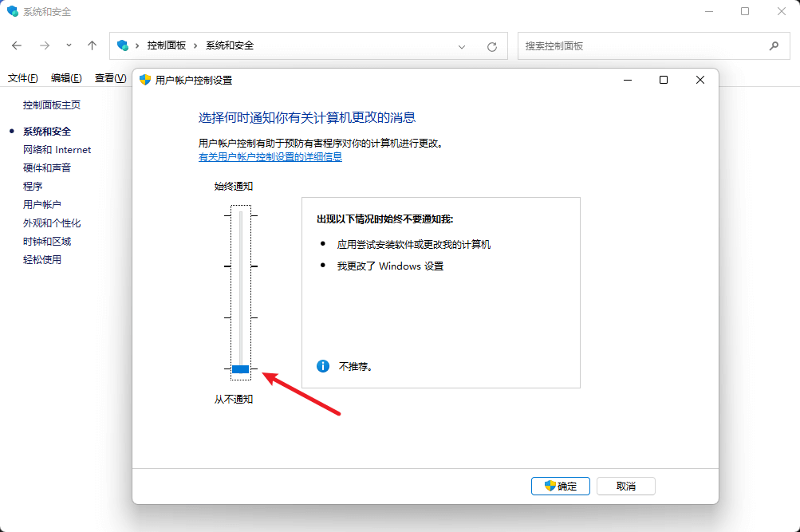Expand the chevron before 控制面板 breadcrumb

pos(138,46)
